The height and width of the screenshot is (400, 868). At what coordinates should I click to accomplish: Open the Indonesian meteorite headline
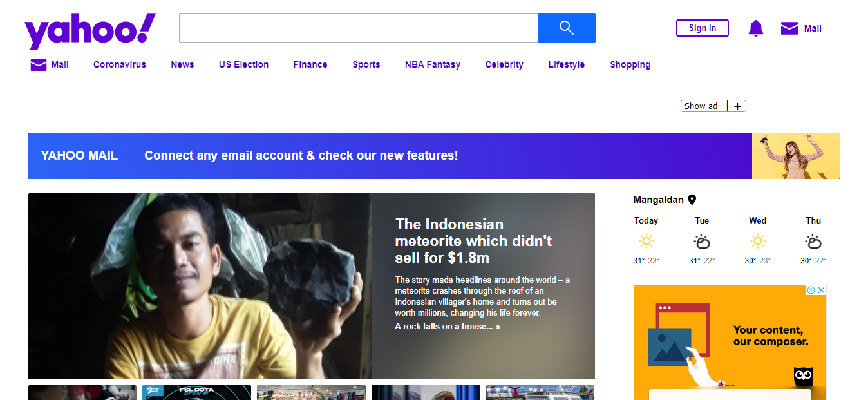click(473, 241)
